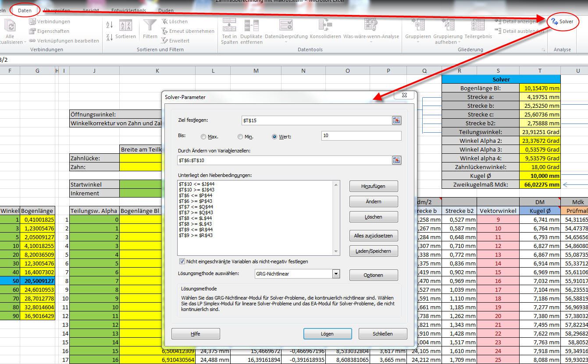Open the Erweitert advanced filter
The height and width of the screenshot is (364, 588).
175,41
